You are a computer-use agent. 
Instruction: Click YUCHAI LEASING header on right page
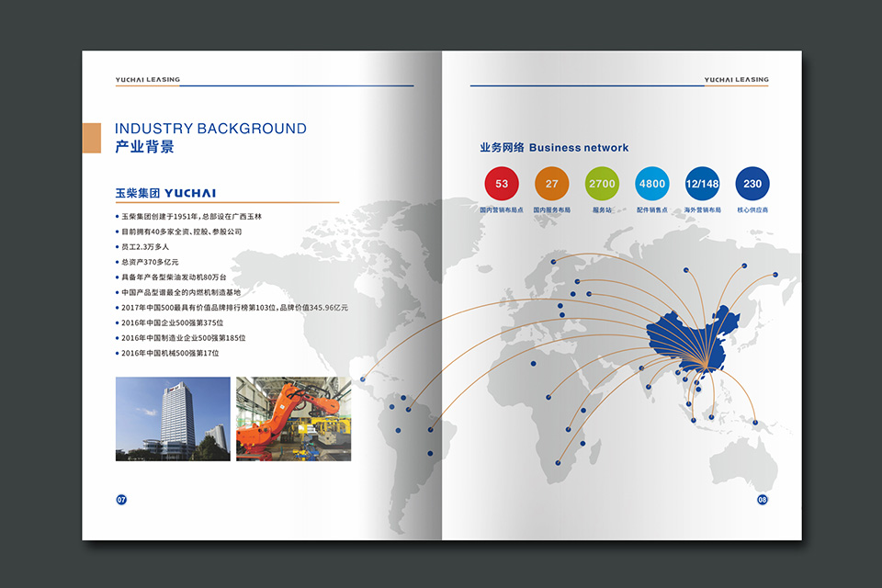pyautogui.click(x=736, y=80)
